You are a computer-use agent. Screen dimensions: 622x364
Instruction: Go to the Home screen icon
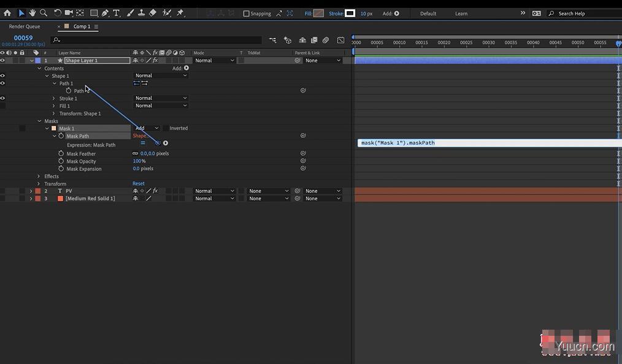(x=7, y=13)
